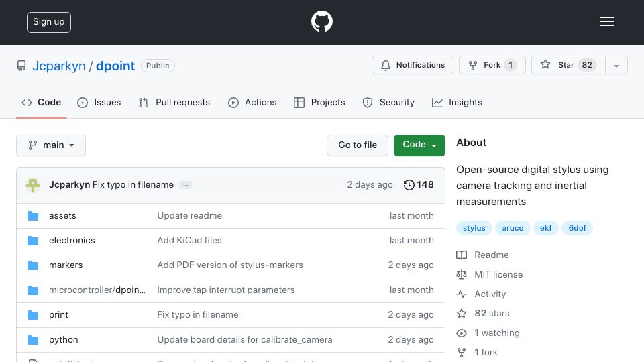Open the green Code dropdown
This screenshot has width=644, height=362.
(x=419, y=145)
